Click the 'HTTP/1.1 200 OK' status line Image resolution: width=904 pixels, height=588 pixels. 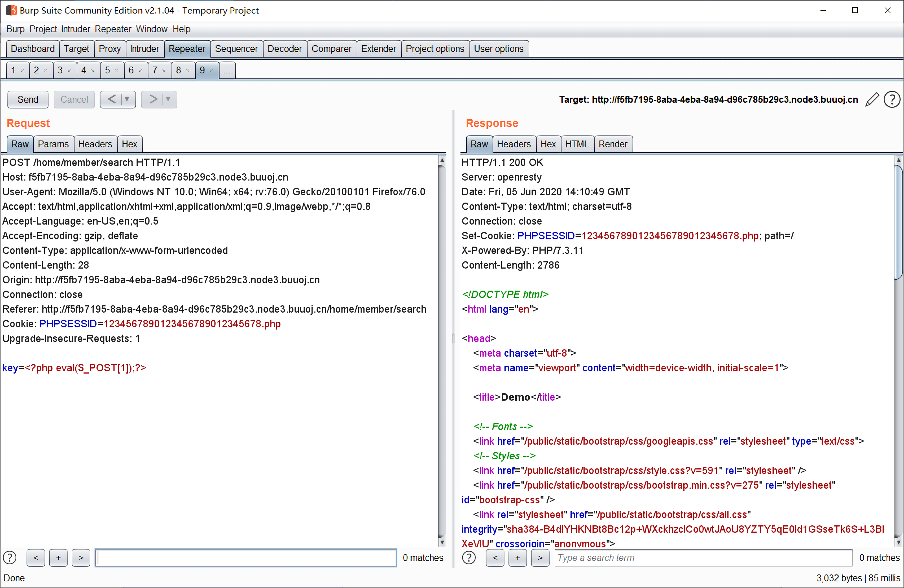(x=502, y=163)
